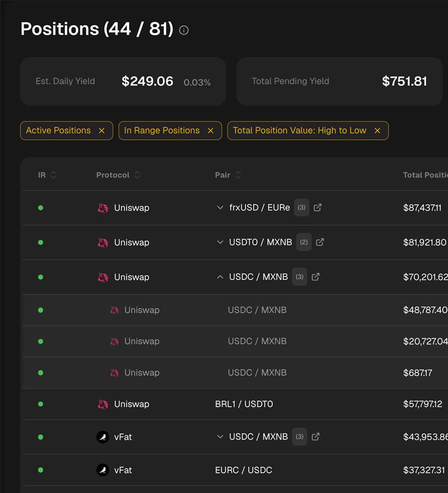Click the frxUSD / EURe pair name
The height and width of the screenshot is (493, 448).
259,207
